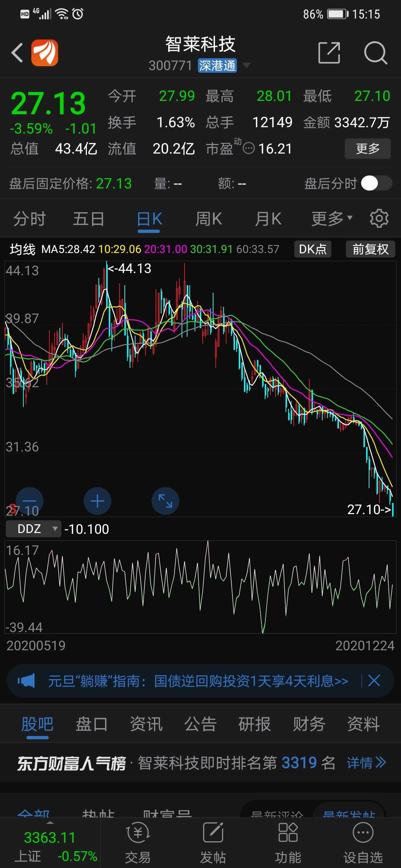Screen dimensions: 401x868
Task: Open the 国债逆回购 promo banner text
Action: coord(198,681)
